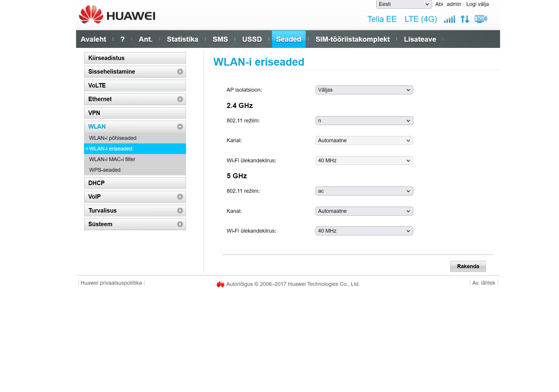Click the signal strength bars icon
This screenshot has width=559, height=392.
click(x=450, y=19)
